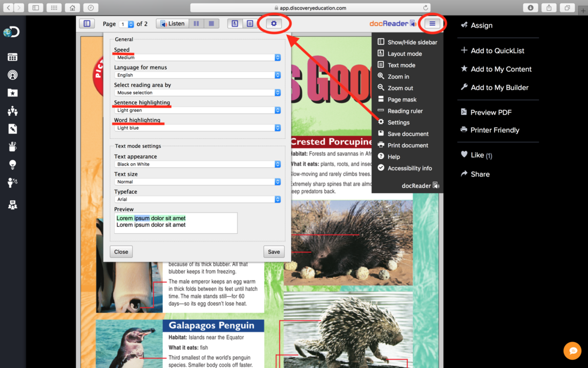Enable Page mask from menu
Viewport: 588px width, 368px height.
397,100
